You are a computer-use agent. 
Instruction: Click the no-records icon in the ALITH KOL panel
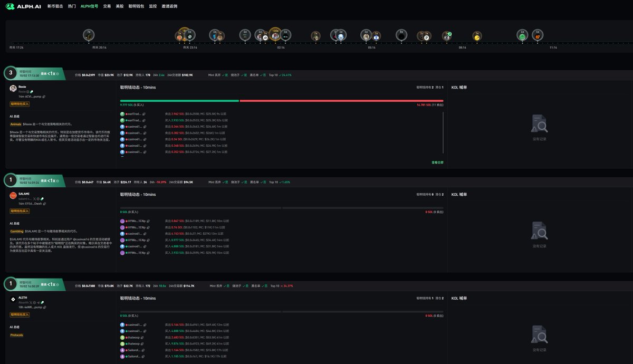pyautogui.click(x=540, y=334)
